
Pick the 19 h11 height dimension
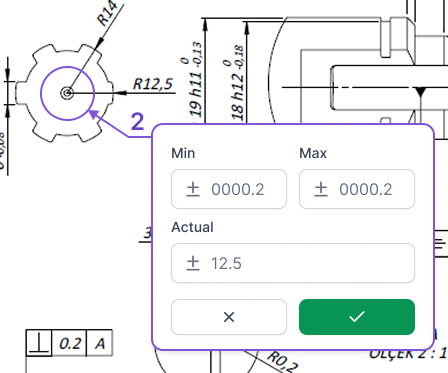pyautogui.click(x=195, y=79)
